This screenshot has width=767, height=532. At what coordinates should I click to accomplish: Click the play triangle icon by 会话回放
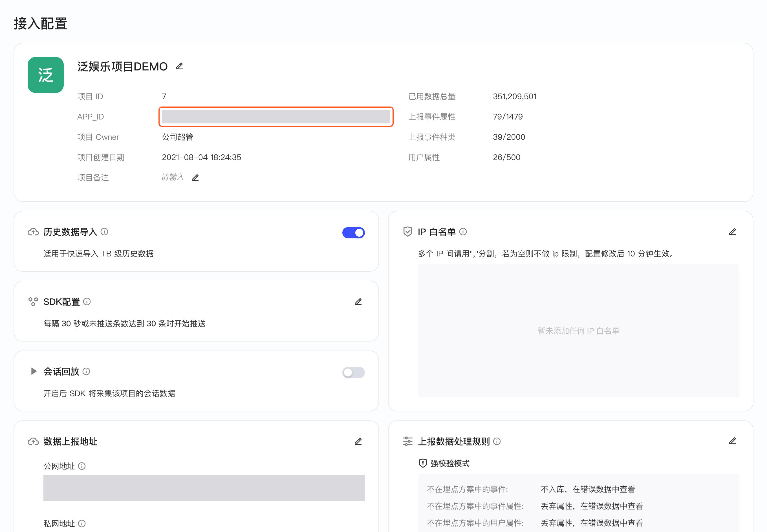34,371
